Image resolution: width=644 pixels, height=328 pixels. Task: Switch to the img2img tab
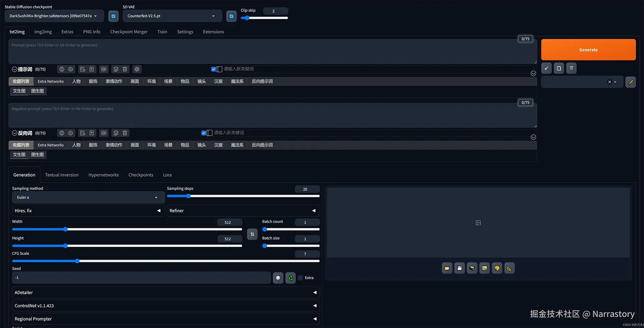[x=43, y=32]
